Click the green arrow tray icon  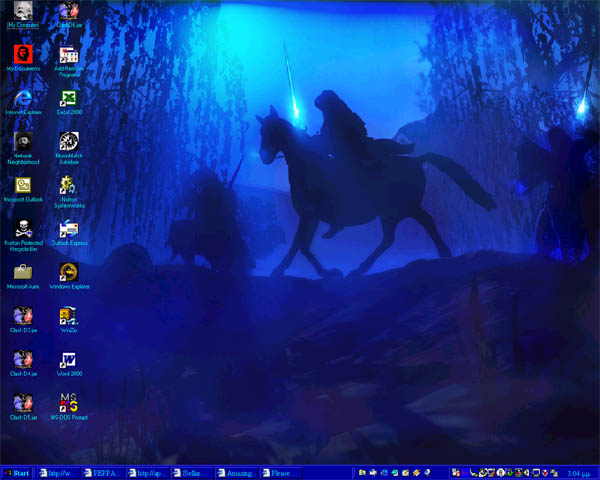(x=509, y=473)
